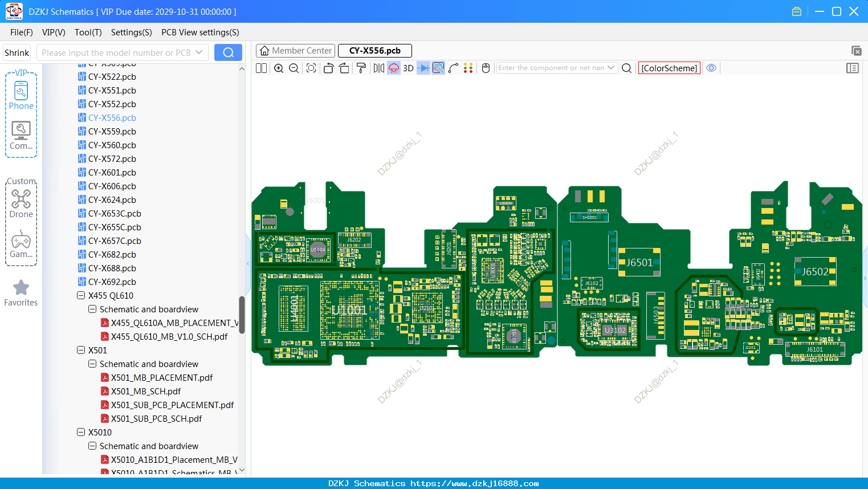Open Favorites in the sidebar

(x=21, y=294)
